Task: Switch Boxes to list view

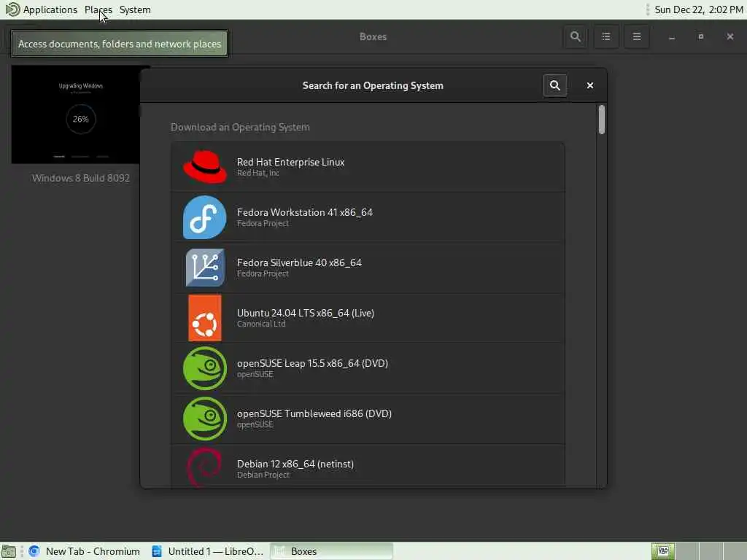Action: click(606, 36)
